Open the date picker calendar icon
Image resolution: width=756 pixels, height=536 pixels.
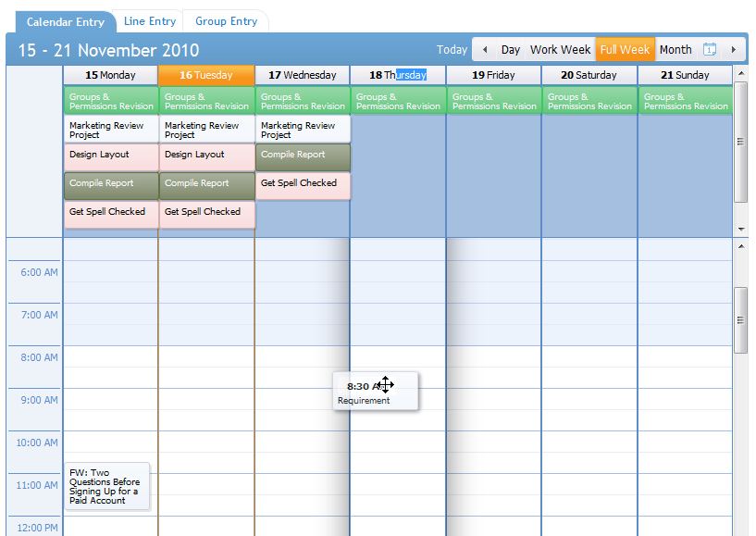point(709,50)
